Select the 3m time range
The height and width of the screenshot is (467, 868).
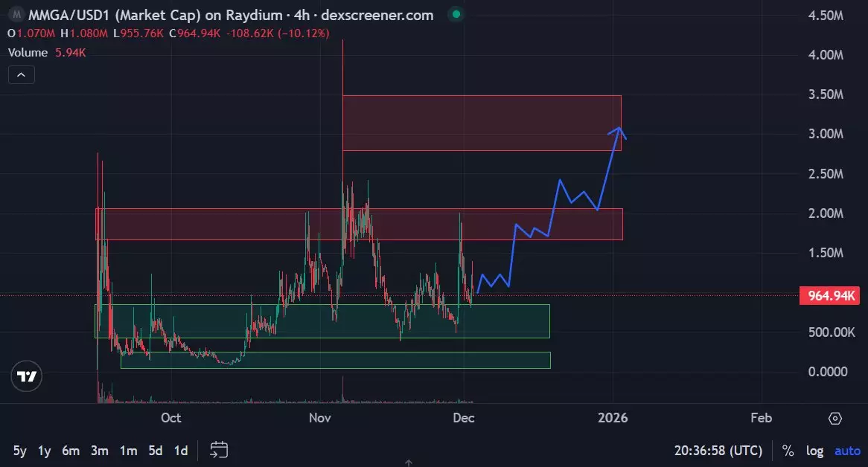pyautogui.click(x=100, y=451)
